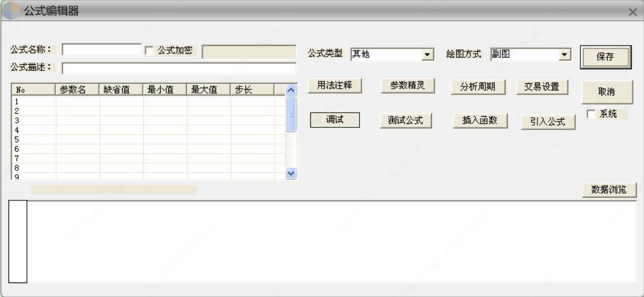Click the 最小值 column header
644x297 pixels.
coord(165,89)
